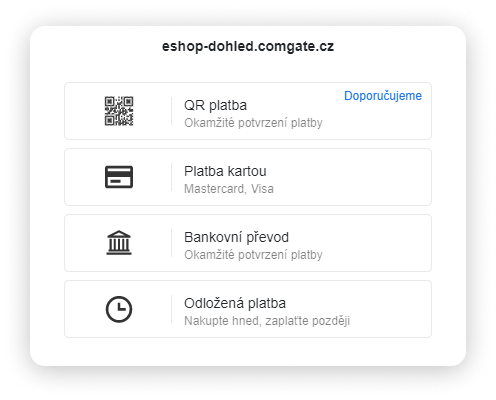Screen dimensions: 496x400
Task: Click the clock icon for deferred payment
Action: click(x=119, y=309)
